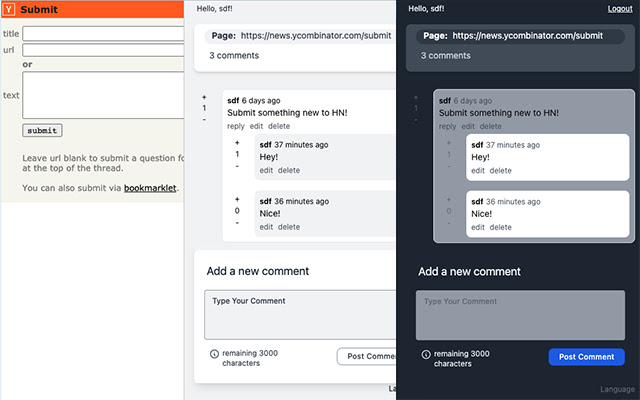Click the Hacker News submit button
The height and width of the screenshot is (400, 640).
42,131
